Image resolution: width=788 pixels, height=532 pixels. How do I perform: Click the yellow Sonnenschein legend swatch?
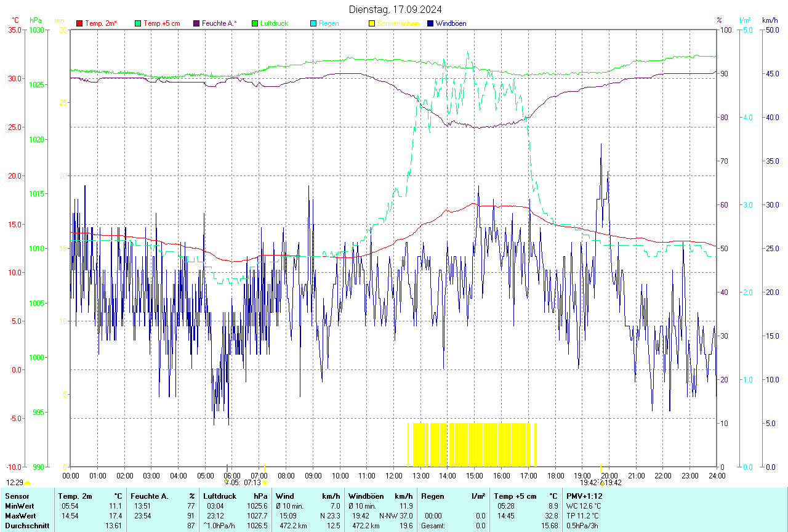pyautogui.click(x=372, y=23)
